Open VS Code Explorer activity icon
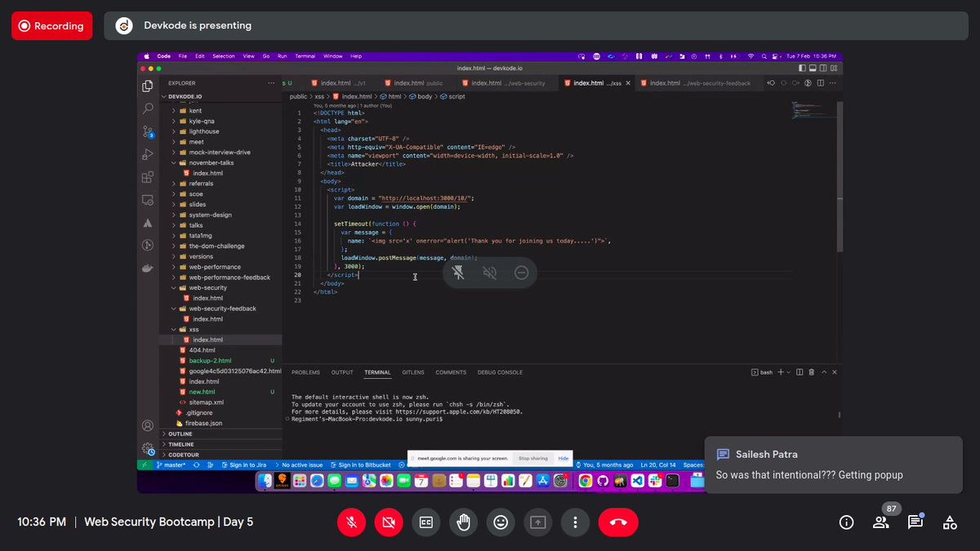Image resolution: width=980 pixels, height=551 pixels. click(148, 86)
